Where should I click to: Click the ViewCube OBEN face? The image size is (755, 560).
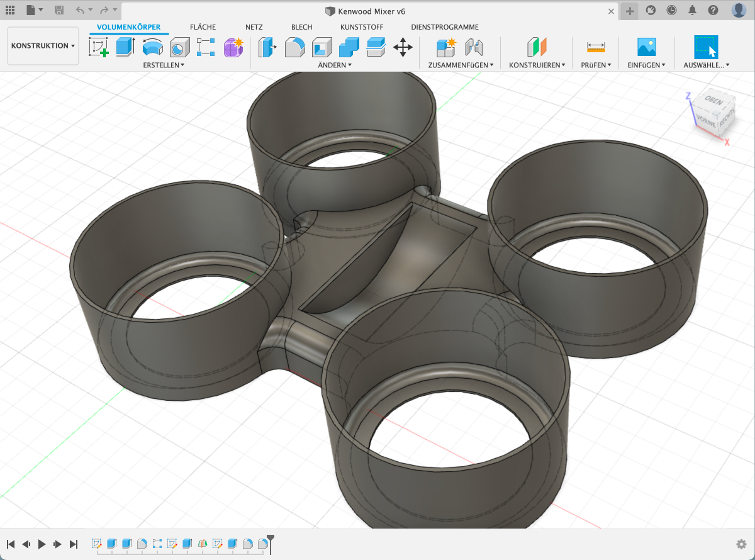pos(713,101)
